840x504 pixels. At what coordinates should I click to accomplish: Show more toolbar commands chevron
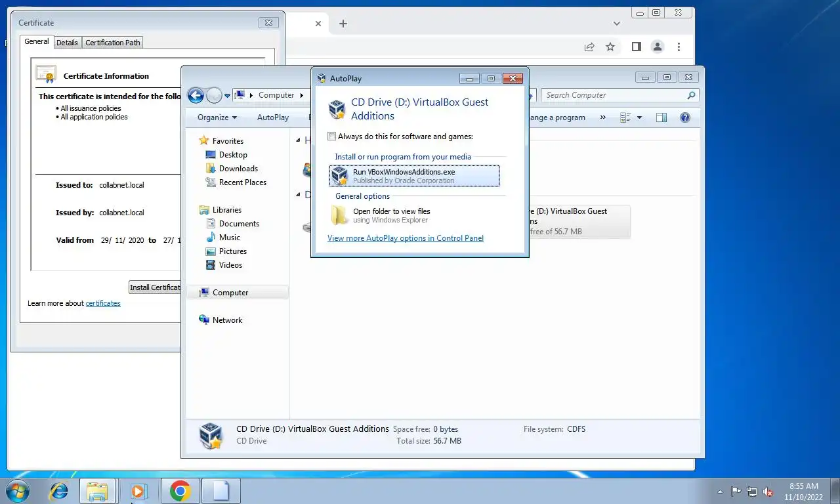pyautogui.click(x=602, y=117)
